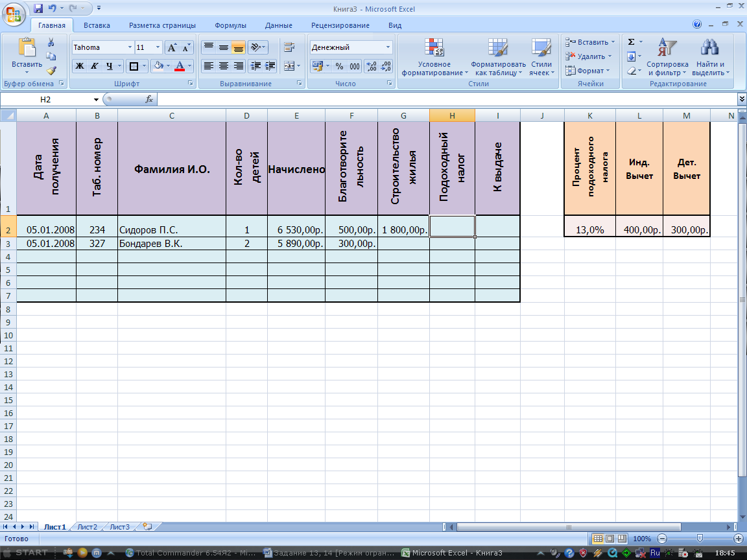Open the Name Box dropdown showing H2
Viewport: 747px width, 560px height.
click(96, 100)
